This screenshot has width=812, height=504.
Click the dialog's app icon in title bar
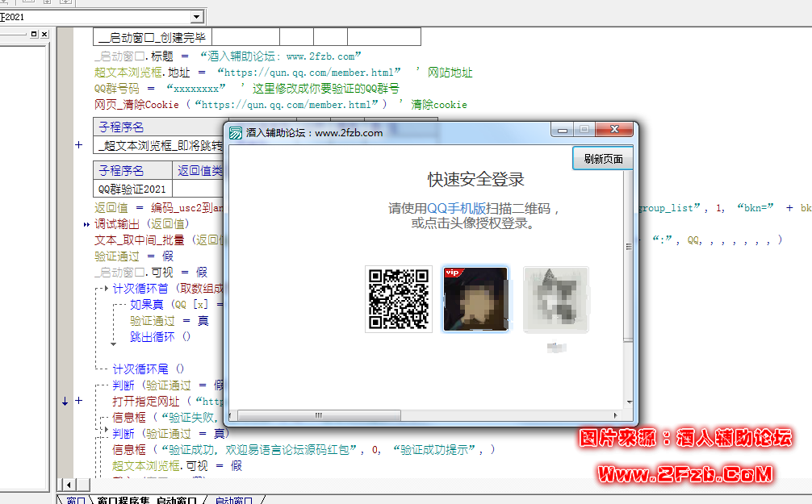[x=236, y=133]
